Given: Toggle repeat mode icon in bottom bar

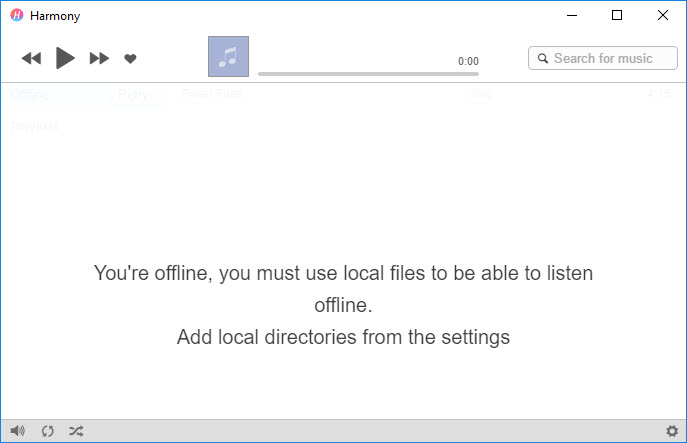Looking at the screenshot, I should pyautogui.click(x=48, y=431).
